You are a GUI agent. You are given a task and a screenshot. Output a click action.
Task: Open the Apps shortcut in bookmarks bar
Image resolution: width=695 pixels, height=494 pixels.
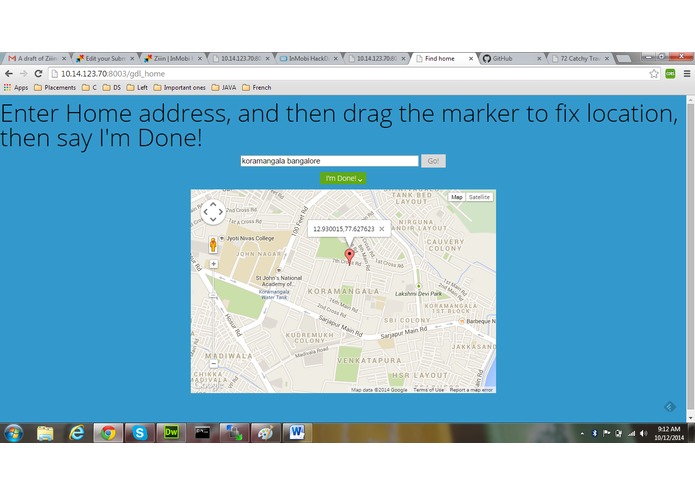click(x=16, y=88)
